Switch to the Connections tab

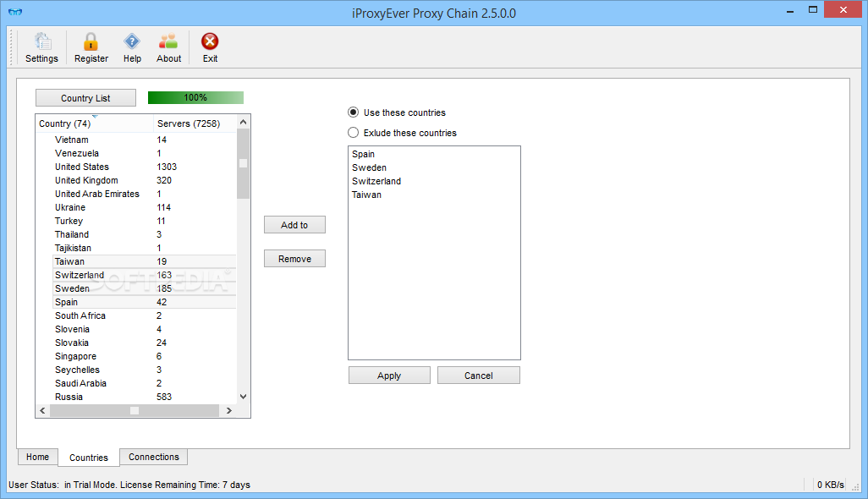tap(154, 457)
